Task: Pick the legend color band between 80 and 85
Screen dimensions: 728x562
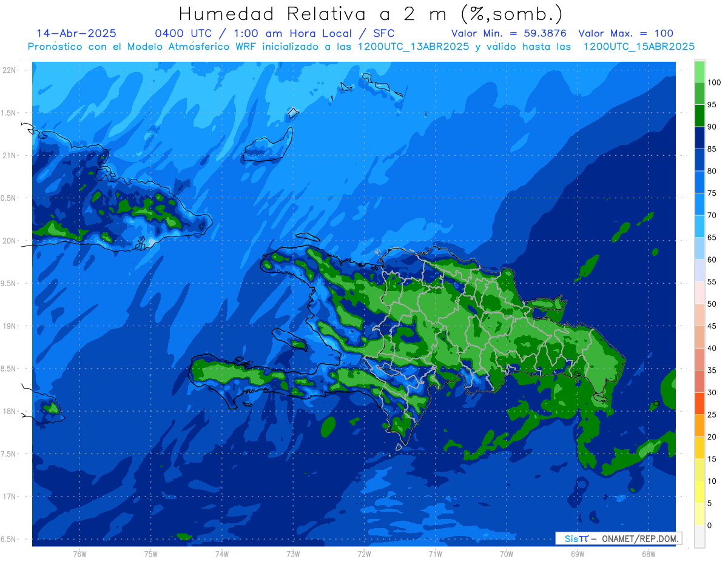Action: tap(699, 159)
